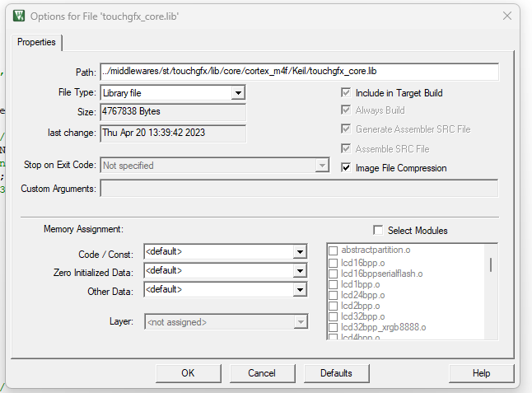This screenshot has height=393, width=532.
Task: Click the Size field showing 4767838 Bytes
Action: (173, 112)
